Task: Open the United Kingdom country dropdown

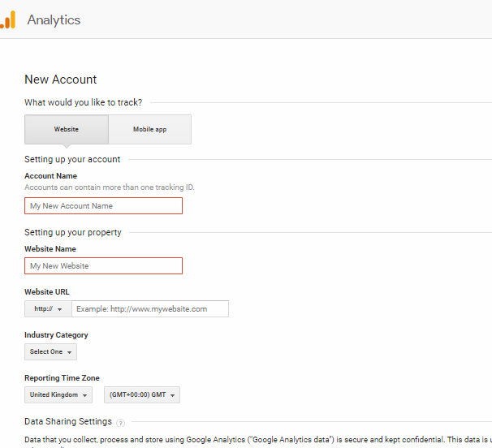Action: click(58, 394)
